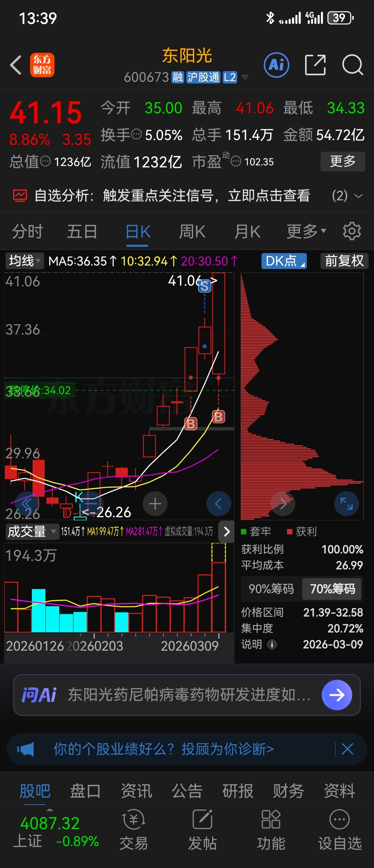Tap the first B buy signal marker
The width and height of the screenshot is (374, 868).
coord(191,423)
